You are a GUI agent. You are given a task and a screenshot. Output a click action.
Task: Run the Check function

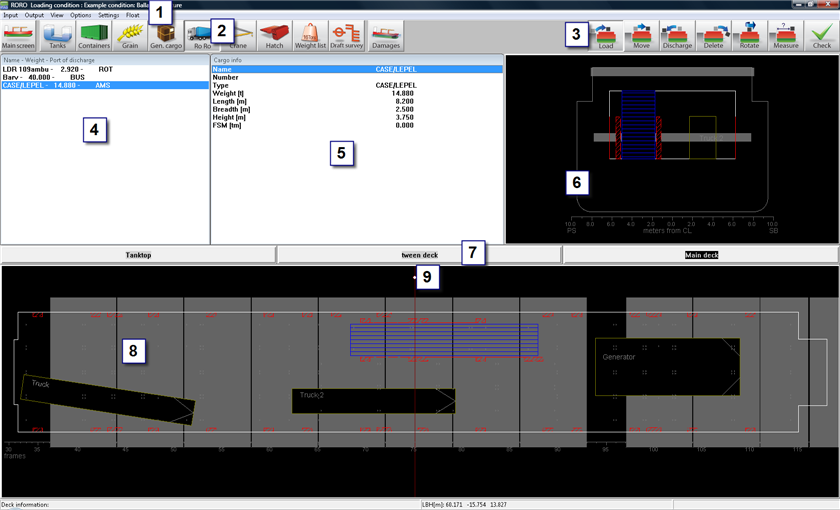tap(822, 36)
